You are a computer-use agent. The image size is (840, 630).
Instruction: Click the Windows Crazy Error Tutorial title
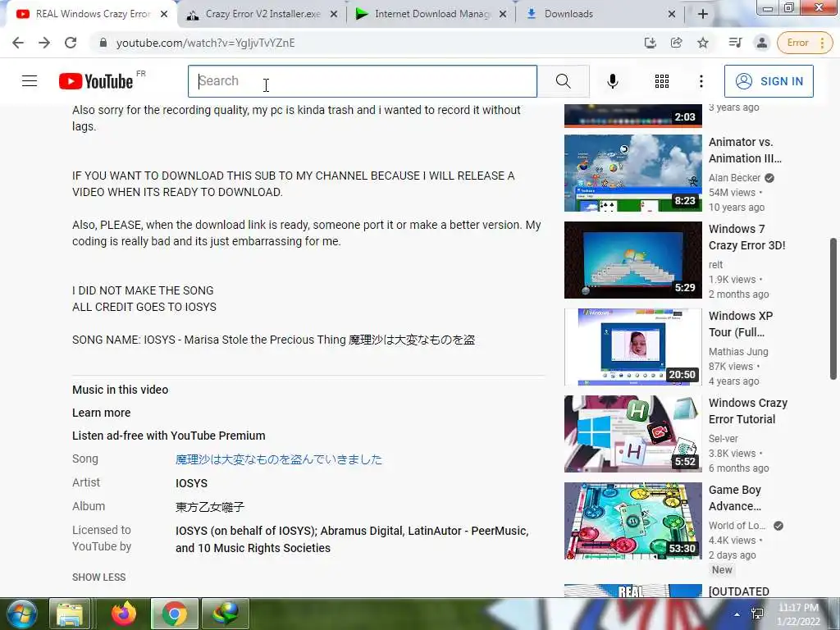tap(748, 411)
